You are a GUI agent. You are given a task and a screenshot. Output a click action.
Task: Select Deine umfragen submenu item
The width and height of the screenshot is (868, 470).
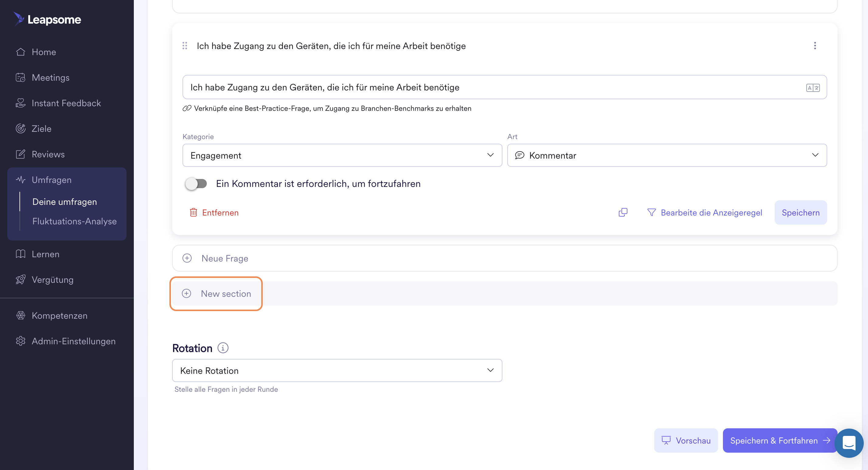coord(64,202)
